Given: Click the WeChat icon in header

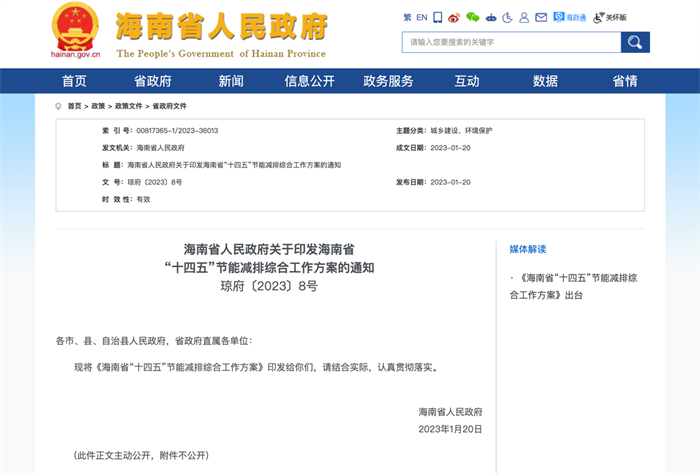Looking at the screenshot, I should tap(473, 17).
